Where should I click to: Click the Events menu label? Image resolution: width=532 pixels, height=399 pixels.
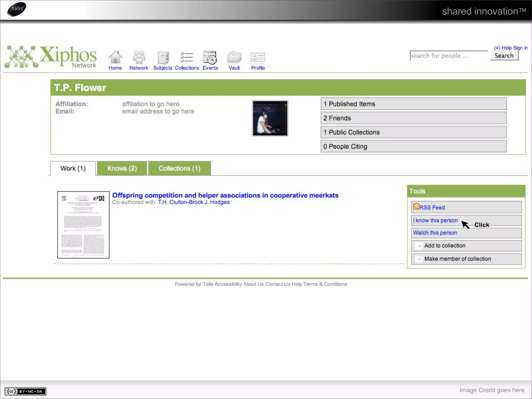tap(210, 68)
